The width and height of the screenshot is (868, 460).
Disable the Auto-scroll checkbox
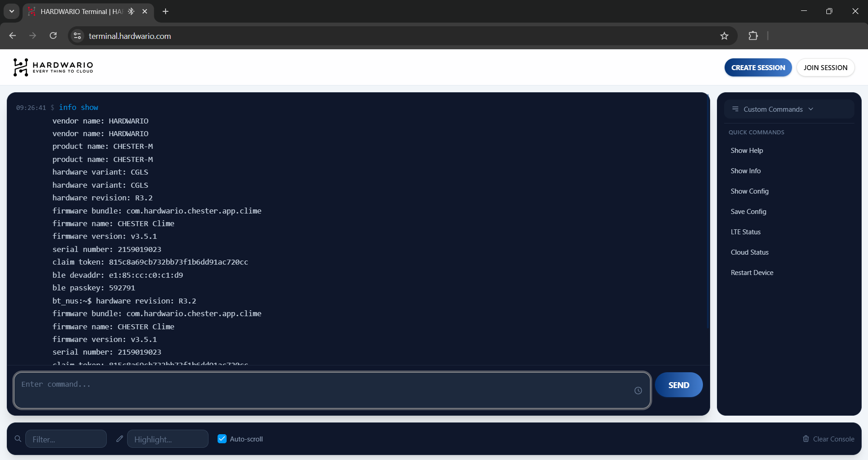pos(222,439)
